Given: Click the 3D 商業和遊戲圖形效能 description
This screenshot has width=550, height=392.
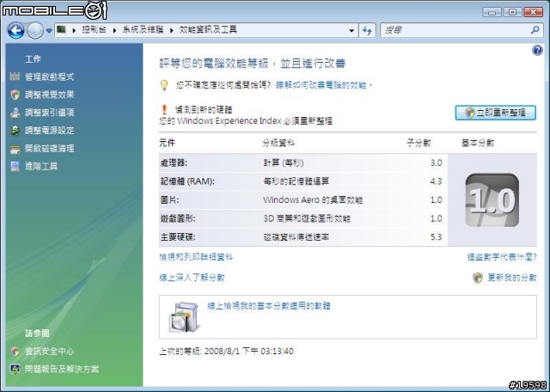Looking at the screenshot, I should click(307, 218).
